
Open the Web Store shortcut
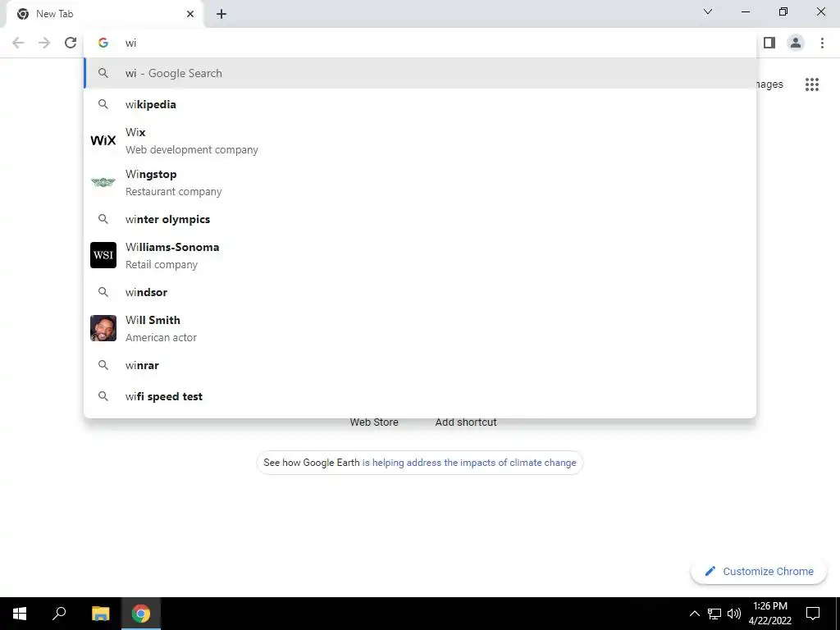click(x=374, y=422)
